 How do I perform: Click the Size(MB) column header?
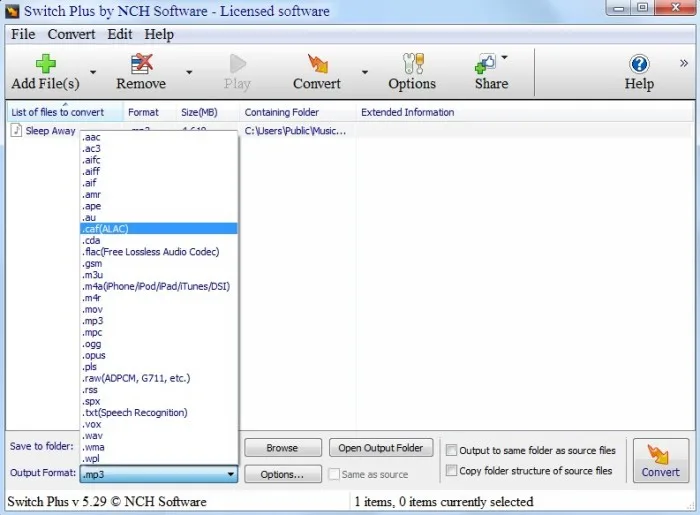coord(208,112)
